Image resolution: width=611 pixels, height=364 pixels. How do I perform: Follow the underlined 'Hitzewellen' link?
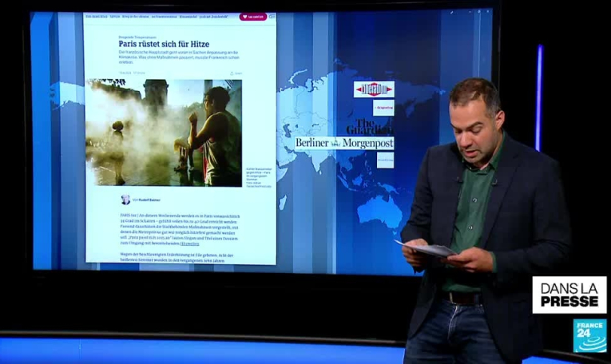click(189, 243)
